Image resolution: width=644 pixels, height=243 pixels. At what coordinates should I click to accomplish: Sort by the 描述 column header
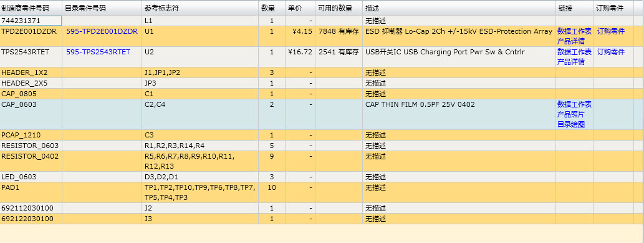click(459, 8)
